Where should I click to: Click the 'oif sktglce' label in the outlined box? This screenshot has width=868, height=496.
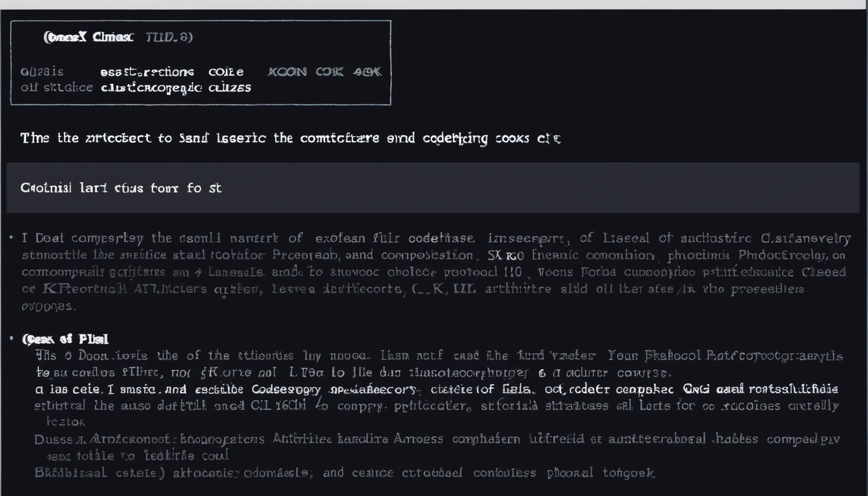pyautogui.click(x=56, y=88)
